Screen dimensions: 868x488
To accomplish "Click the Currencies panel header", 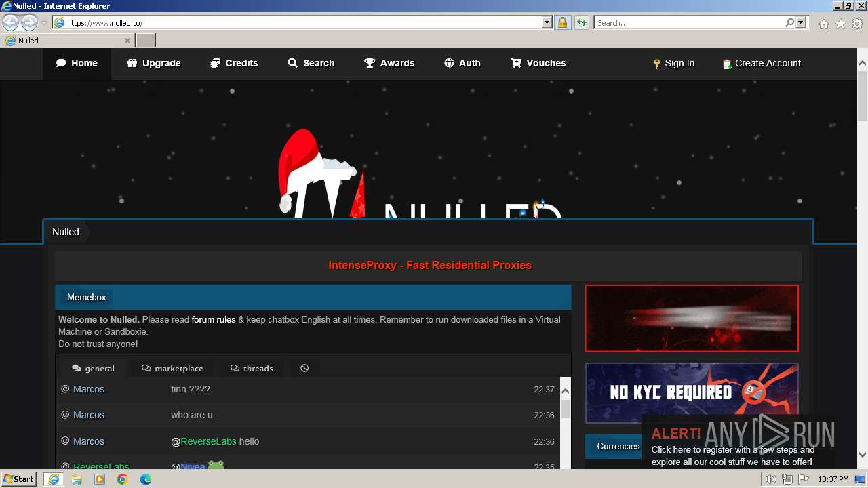I will pos(618,447).
